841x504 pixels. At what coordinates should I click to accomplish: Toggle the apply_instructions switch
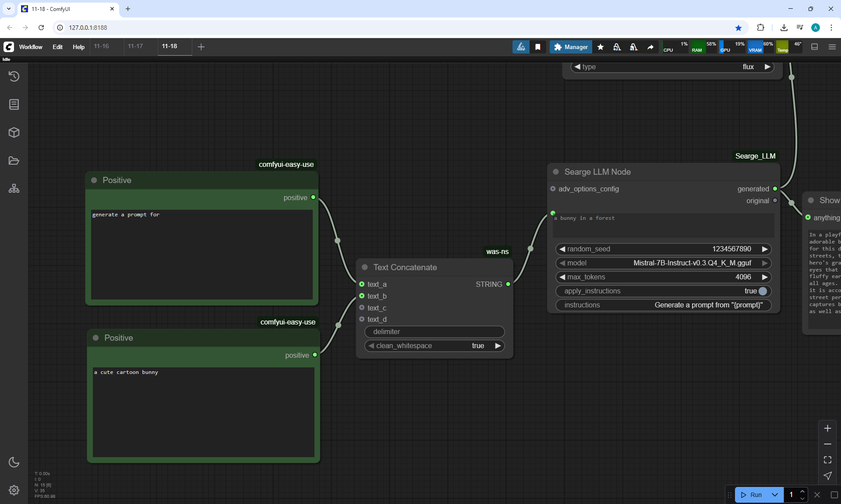tap(762, 291)
